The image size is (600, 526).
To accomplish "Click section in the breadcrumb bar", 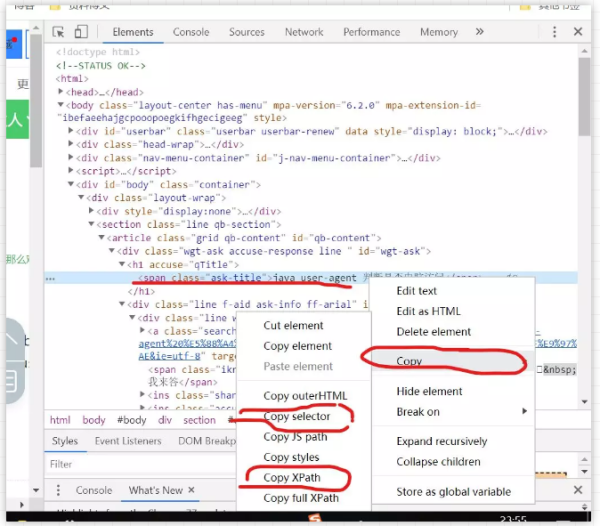I will [x=199, y=420].
